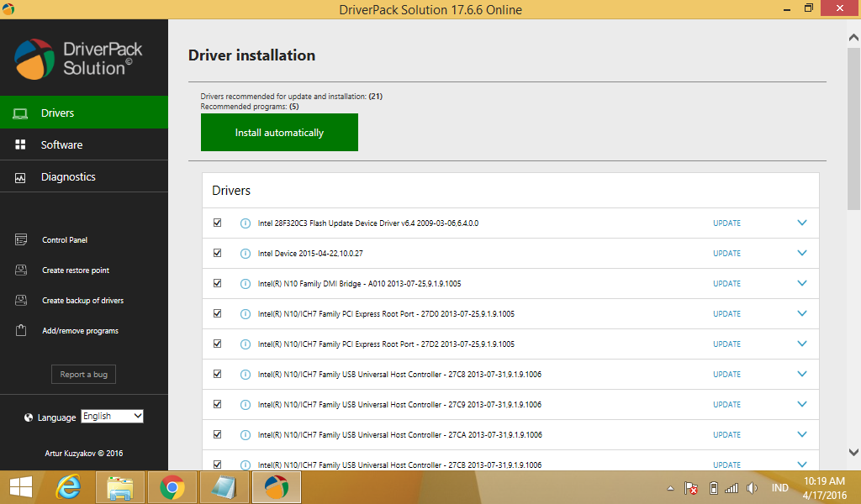
Task: Expand details for USB Host Controller 27C8
Action: 801,374
